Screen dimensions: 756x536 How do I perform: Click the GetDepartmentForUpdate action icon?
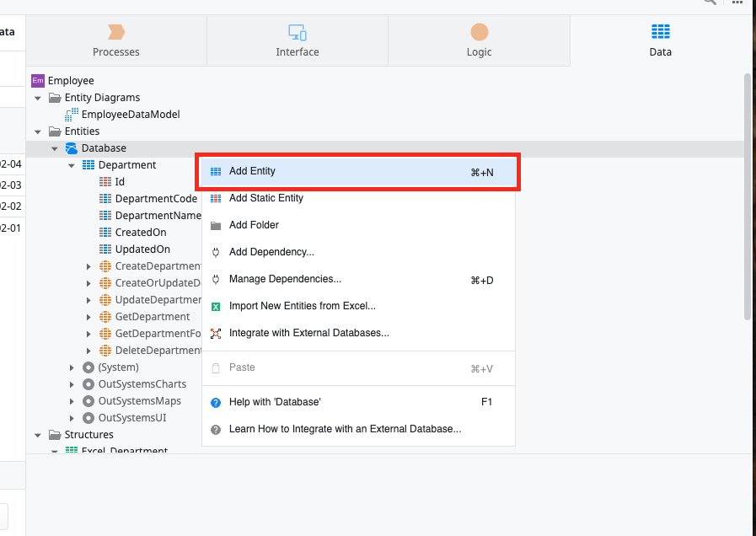pos(105,334)
